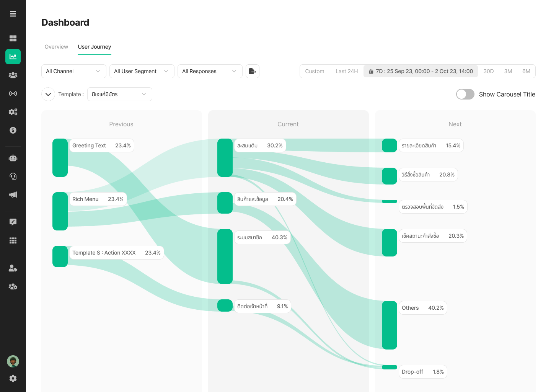Click the broadcast signal sidebar icon
Viewport: 551px width, 392px height.
[x=13, y=93]
